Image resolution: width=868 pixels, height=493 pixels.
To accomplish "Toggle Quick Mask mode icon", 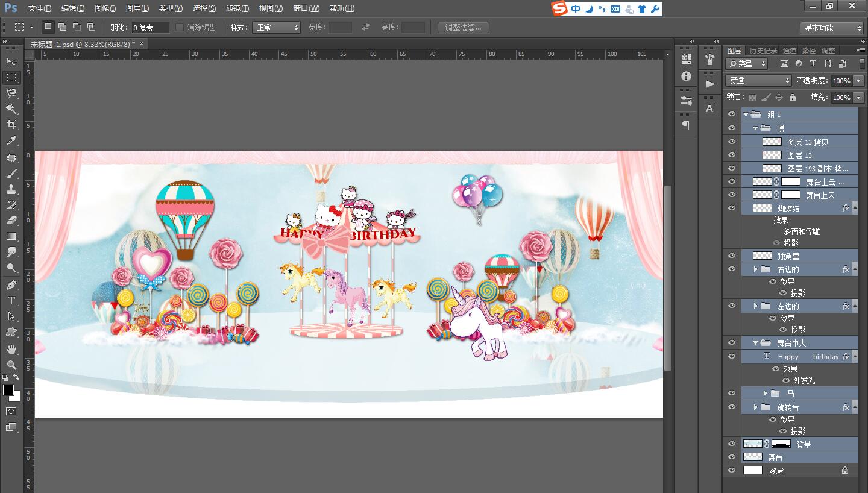I will [11, 411].
